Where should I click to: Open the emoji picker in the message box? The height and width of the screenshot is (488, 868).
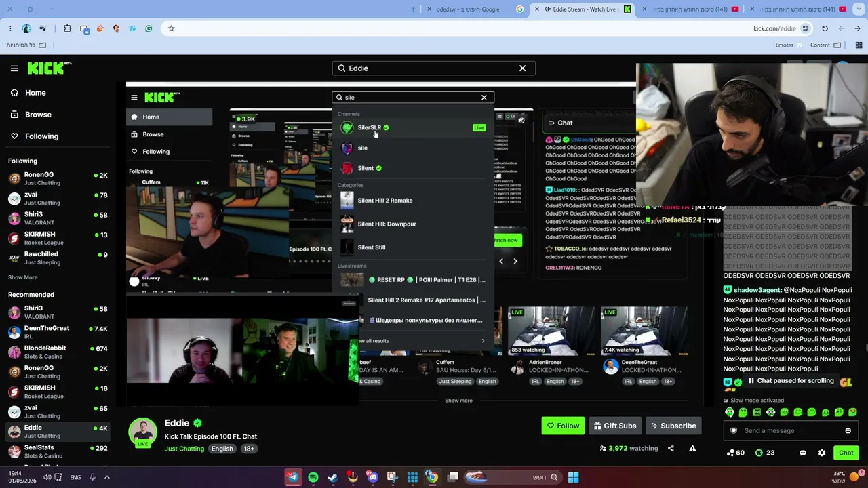pyautogui.click(x=848, y=430)
